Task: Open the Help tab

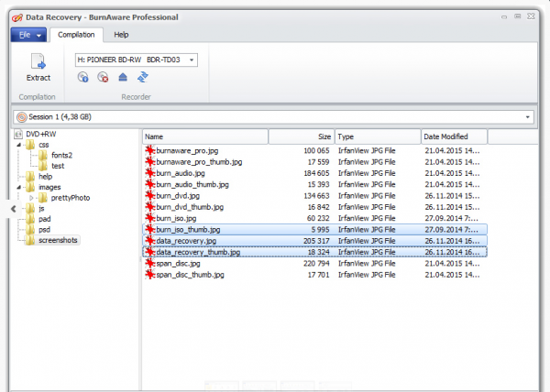Action: point(121,35)
